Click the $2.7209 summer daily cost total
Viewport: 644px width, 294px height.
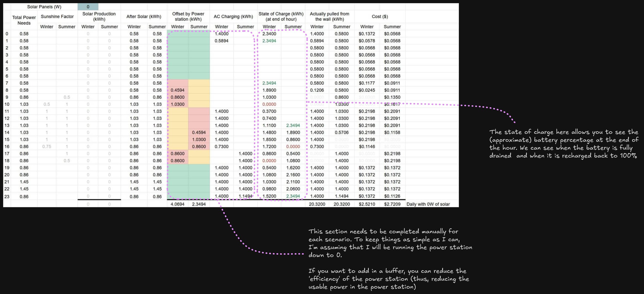point(392,204)
